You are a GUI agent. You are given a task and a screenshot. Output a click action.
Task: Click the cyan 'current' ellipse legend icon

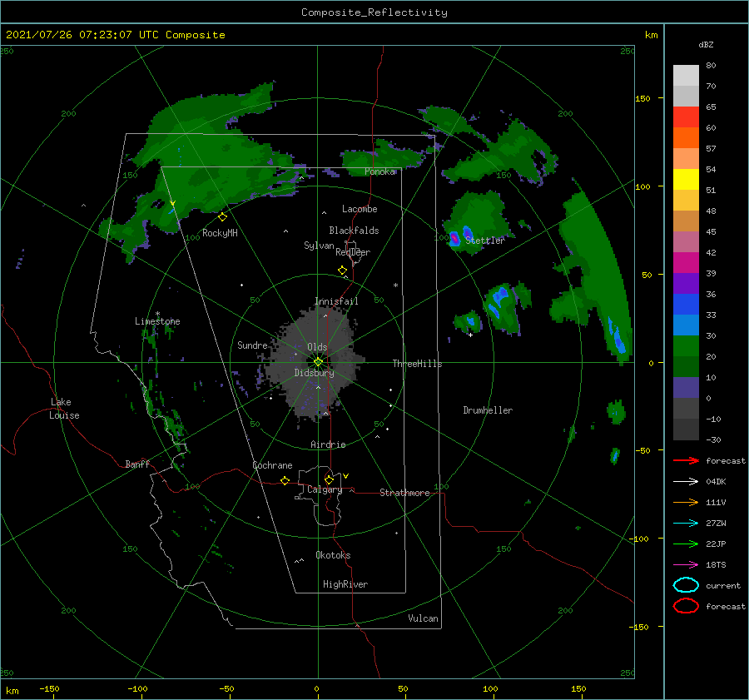click(686, 585)
